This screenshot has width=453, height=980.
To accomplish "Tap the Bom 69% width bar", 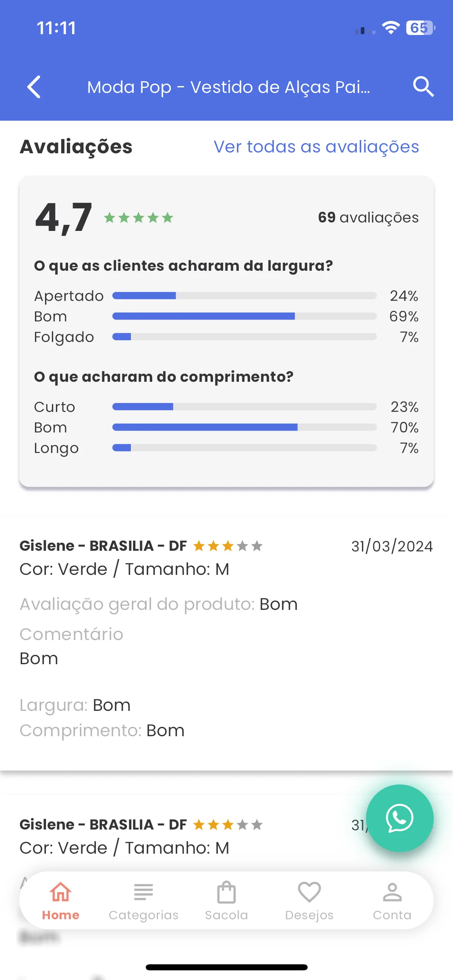I will pos(244,316).
